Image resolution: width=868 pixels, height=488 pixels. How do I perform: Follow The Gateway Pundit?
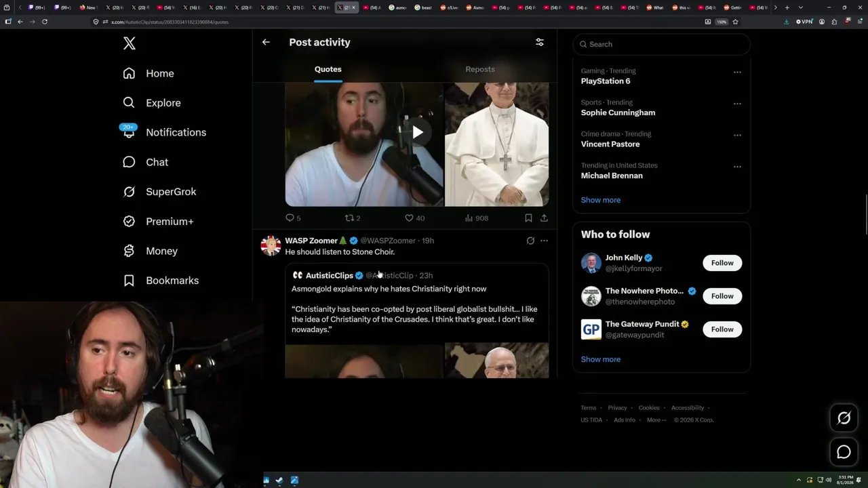[x=722, y=329]
